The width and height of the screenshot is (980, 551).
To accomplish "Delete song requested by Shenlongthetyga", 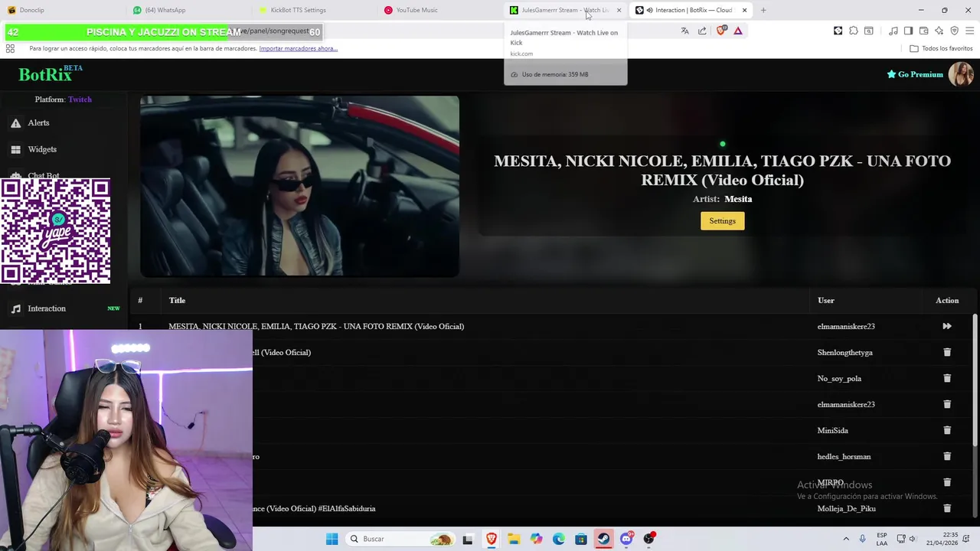I will 947,352.
